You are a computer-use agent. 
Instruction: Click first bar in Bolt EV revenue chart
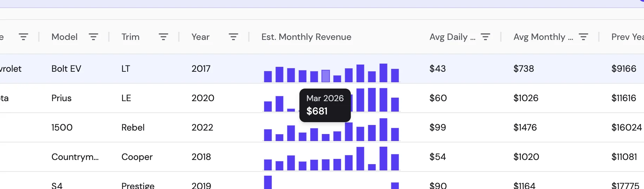coord(268,76)
